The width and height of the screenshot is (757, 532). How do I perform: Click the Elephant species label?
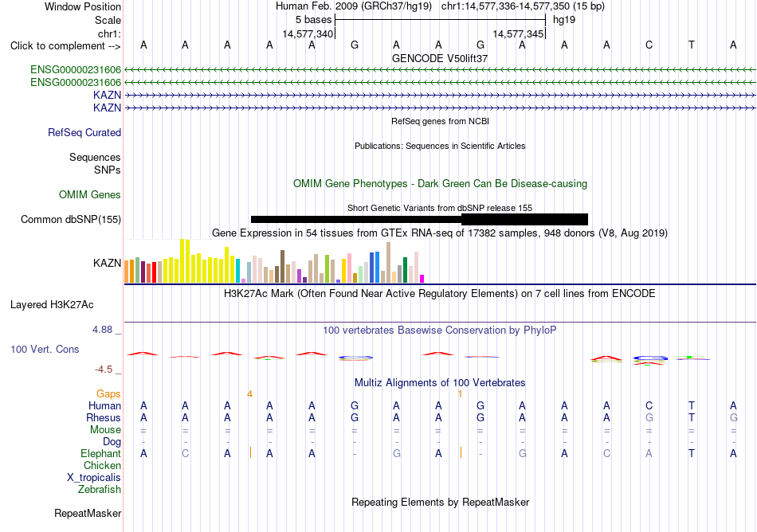[x=101, y=454]
